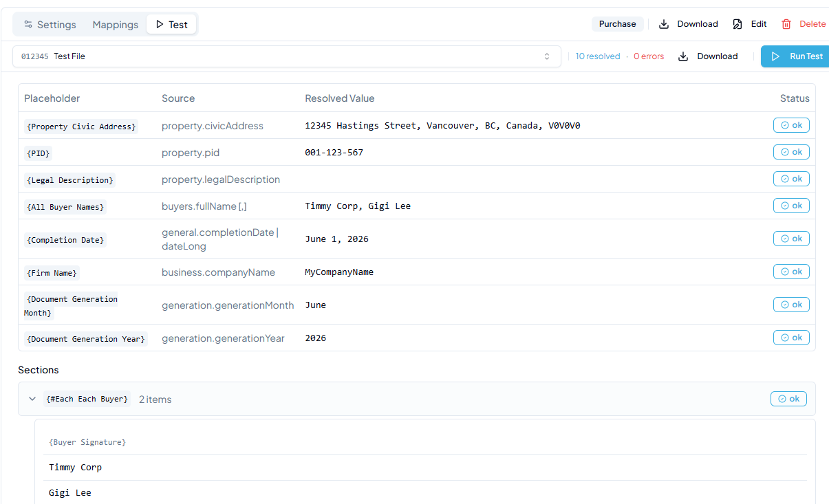Click source generation.generationMonth

click(228, 305)
